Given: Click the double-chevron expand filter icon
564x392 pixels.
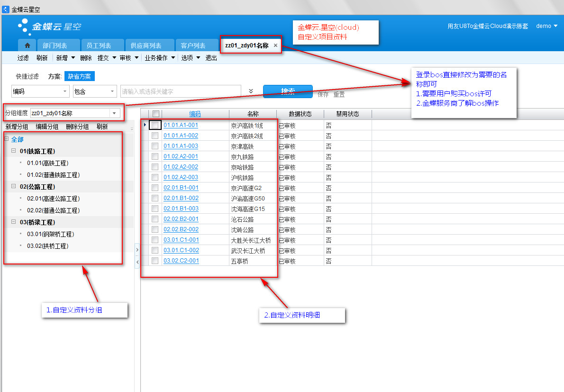Looking at the screenshot, I should click(x=251, y=91).
